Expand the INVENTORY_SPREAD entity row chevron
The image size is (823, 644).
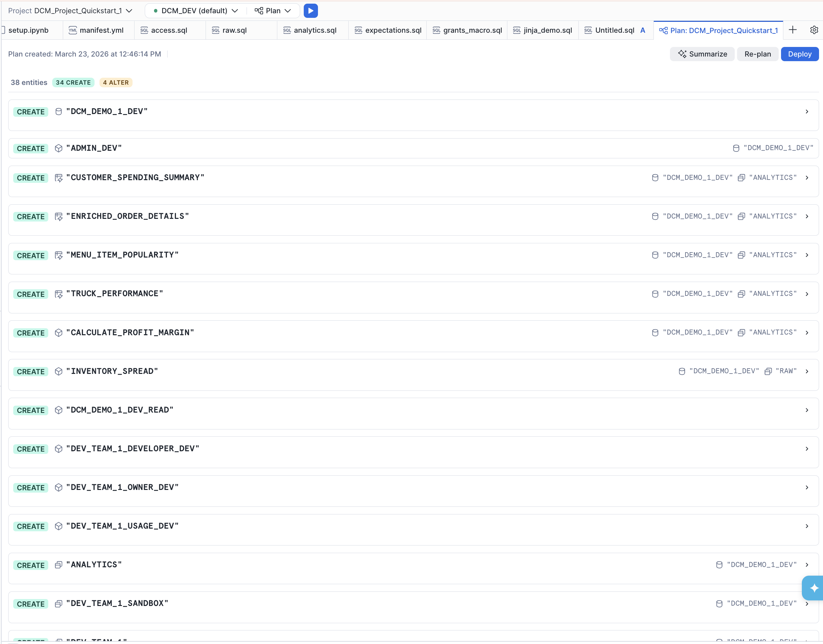[806, 371]
